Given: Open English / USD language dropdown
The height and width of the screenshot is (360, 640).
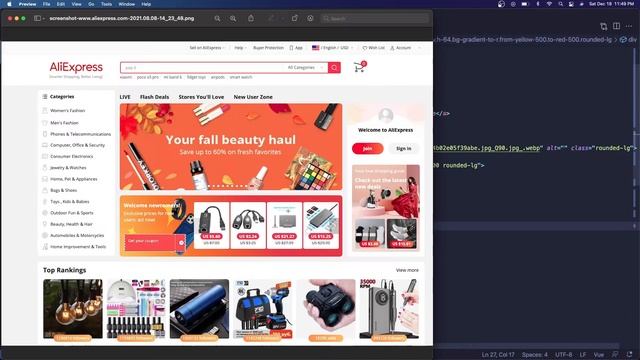Looking at the screenshot, I should click(x=332, y=48).
